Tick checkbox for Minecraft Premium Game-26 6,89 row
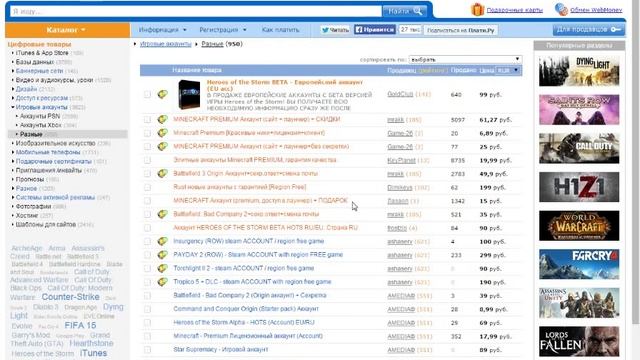The width and height of the screenshot is (640, 360). [x=147, y=133]
